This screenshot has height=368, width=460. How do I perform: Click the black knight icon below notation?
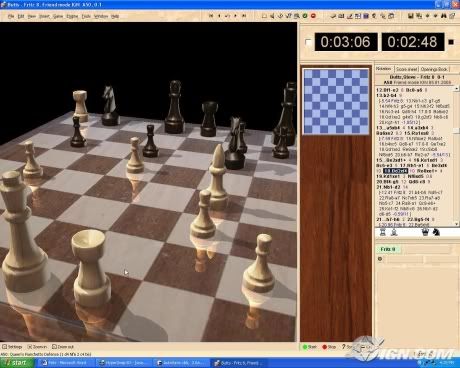tap(436, 232)
